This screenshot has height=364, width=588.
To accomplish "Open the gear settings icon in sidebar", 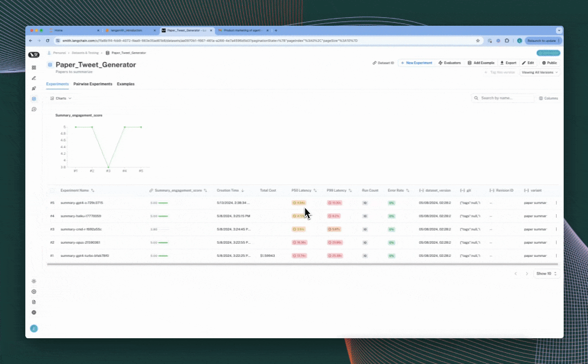I will coord(34,292).
